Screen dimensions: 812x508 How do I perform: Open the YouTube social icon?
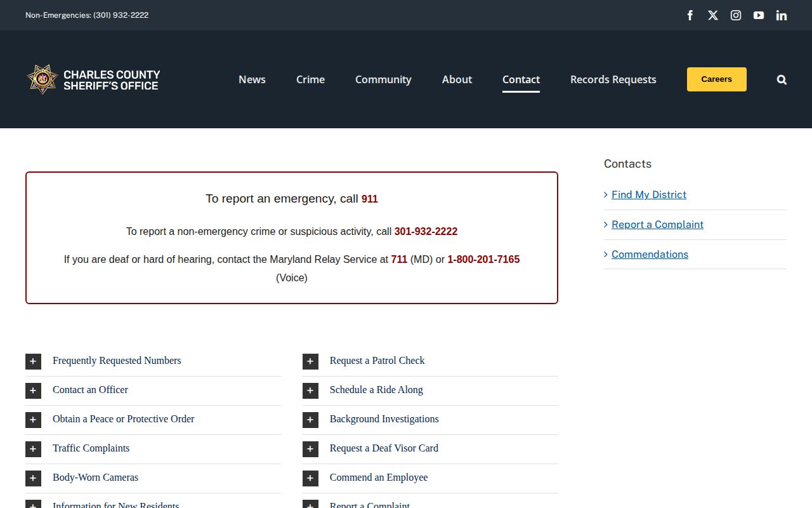pos(759,15)
